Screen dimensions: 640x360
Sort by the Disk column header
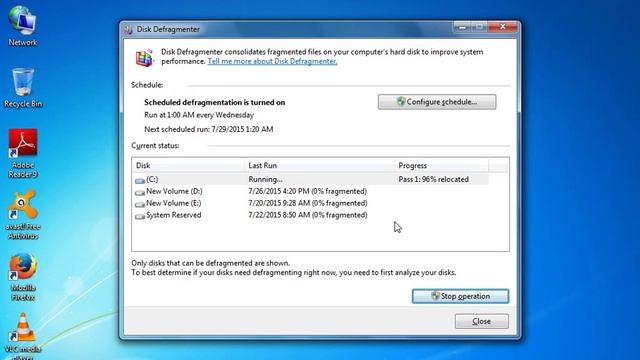point(188,165)
